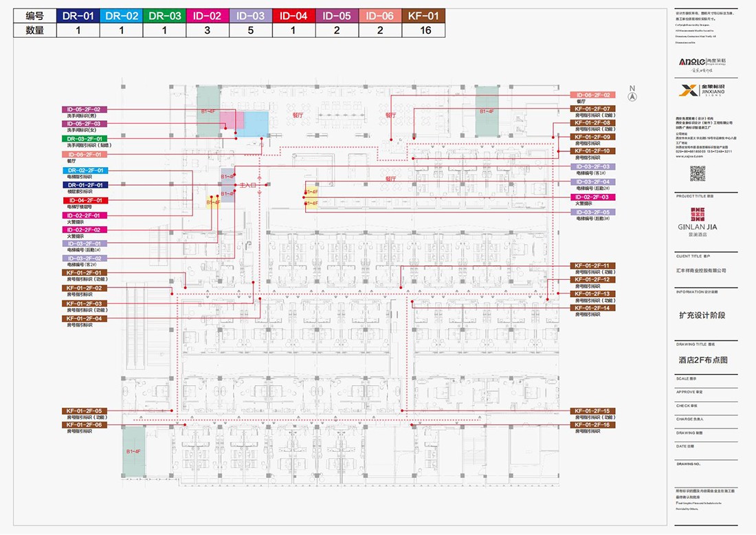Click the KF-01-2F-05 sign label
The image size is (756, 535).
click(x=85, y=411)
